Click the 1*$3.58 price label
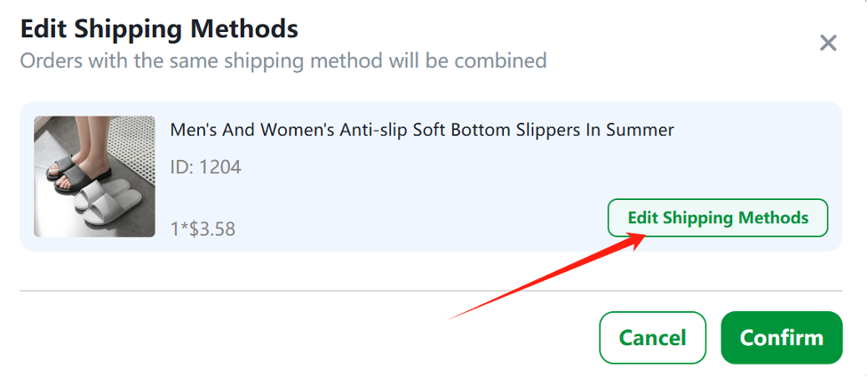 tap(203, 229)
